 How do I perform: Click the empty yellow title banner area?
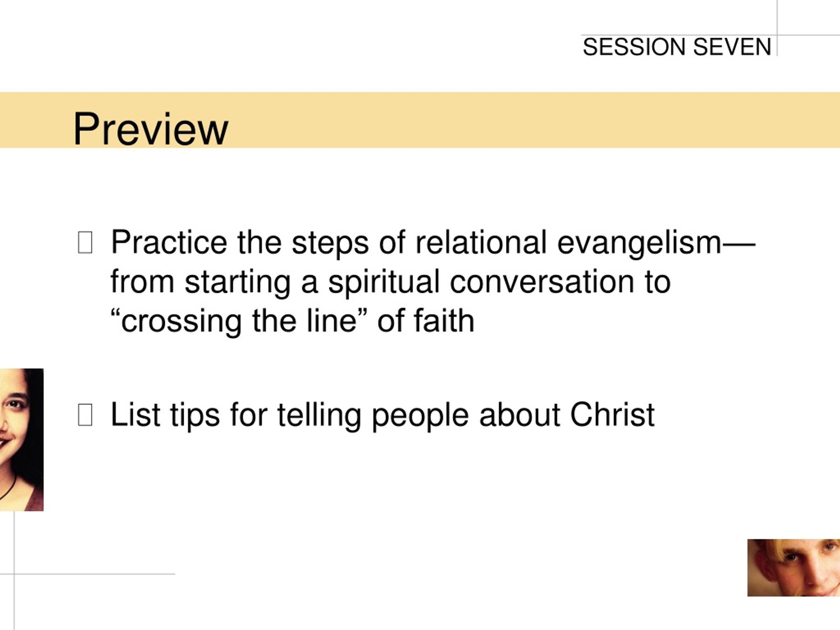click(532, 120)
